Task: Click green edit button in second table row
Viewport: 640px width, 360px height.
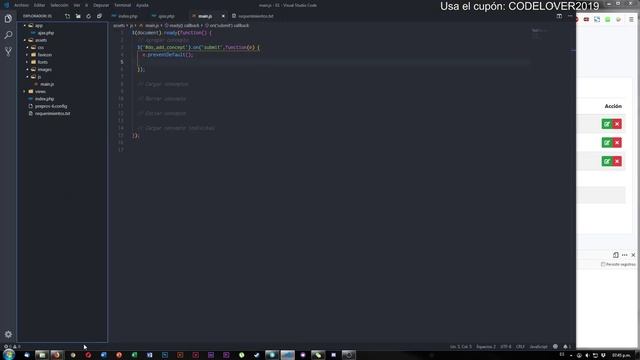Action: (x=607, y=142)
